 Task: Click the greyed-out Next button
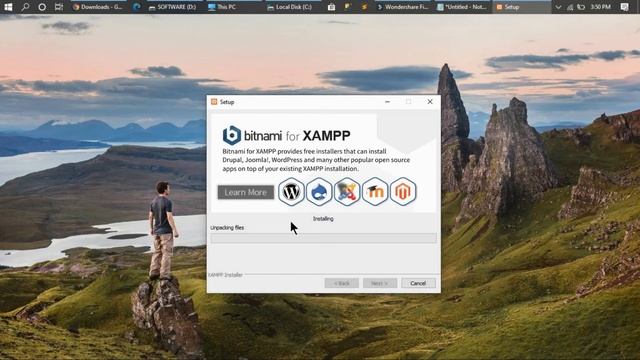click(x=380, y=283)
